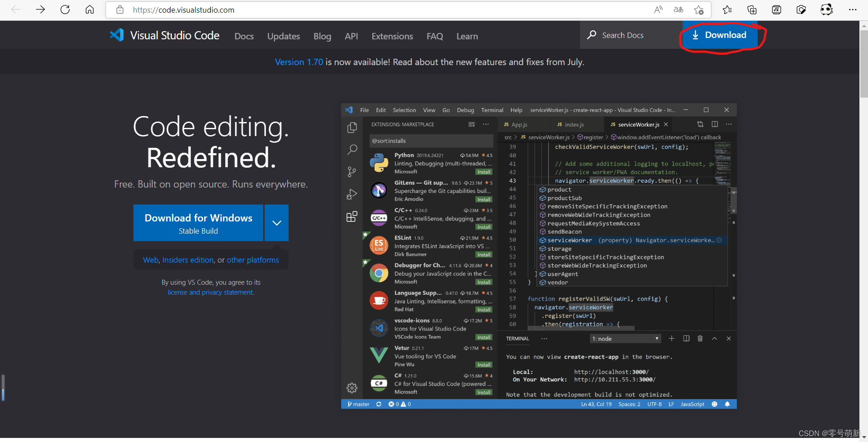Screen dimensions: 868x442
Task: Add page to favorites star icon
Action: click(x=699, y=9)
